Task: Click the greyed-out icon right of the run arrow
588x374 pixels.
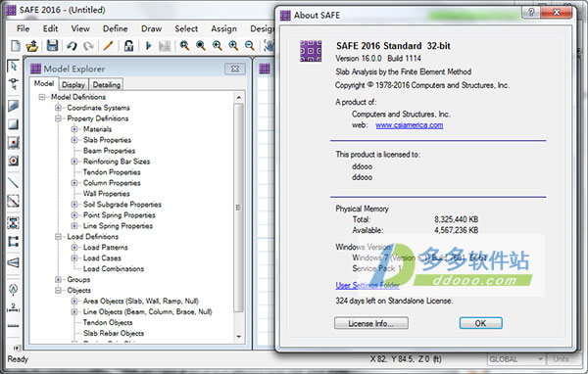Action: coord(165,46)
